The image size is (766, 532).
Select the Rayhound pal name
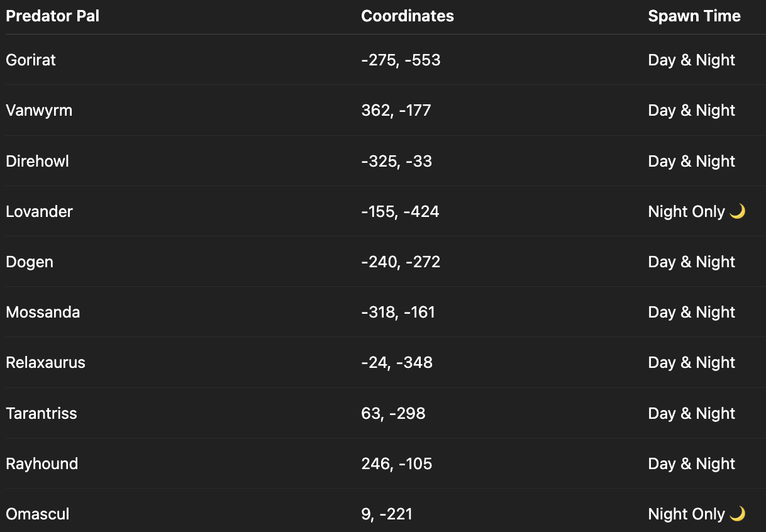[42, 463]
